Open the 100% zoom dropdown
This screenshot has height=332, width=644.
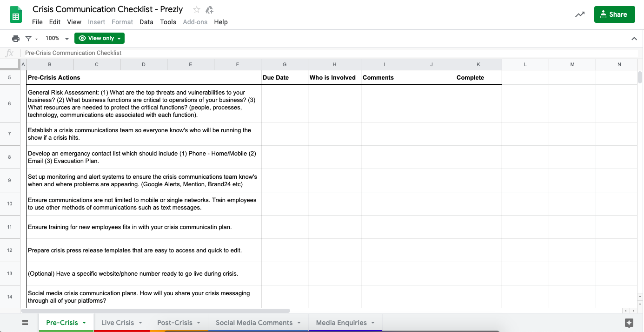coord(57,38)
